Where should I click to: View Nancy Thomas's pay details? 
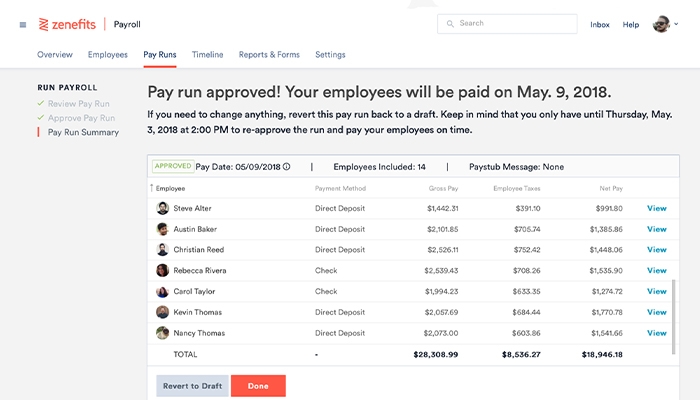(657, 333)
